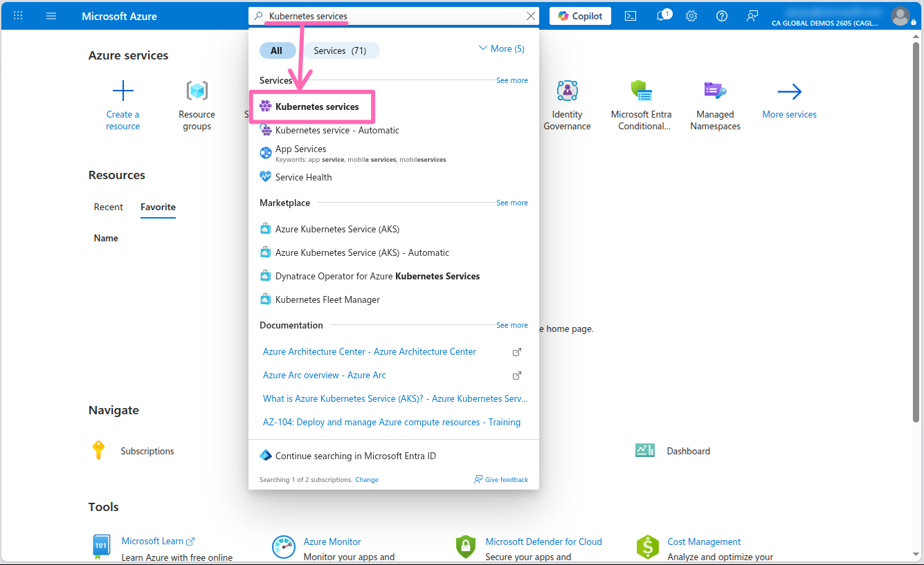Open the Help question mark icon
Image resolution: width=924 pixels, height=565 pixels.
tap(722, 16)
